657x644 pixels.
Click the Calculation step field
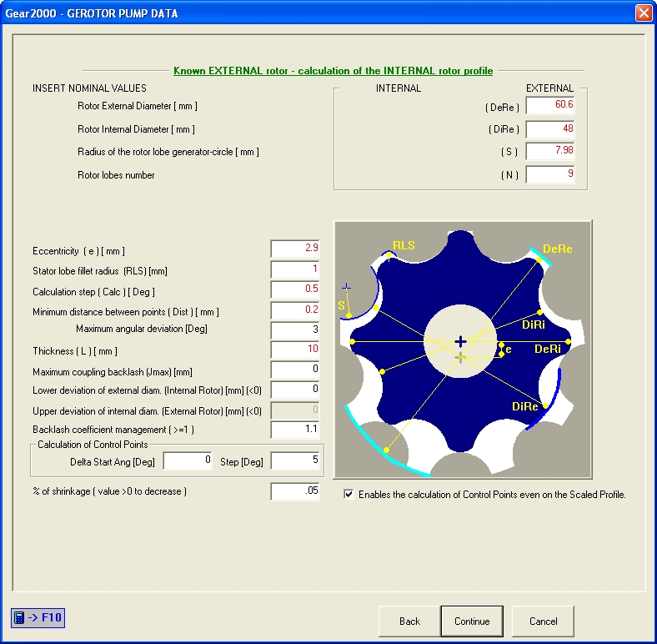click(x=295, y=289)
